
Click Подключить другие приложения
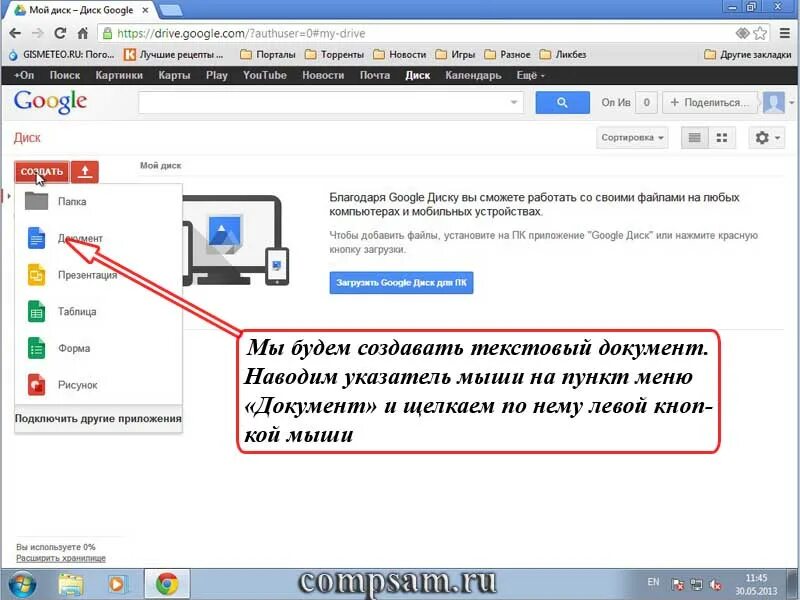click(x=98, y=419)
